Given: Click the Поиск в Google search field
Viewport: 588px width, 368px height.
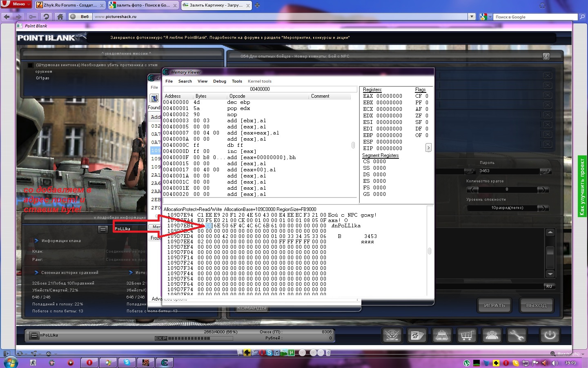Looking at the screenshot, I should [x=535, y=17].
